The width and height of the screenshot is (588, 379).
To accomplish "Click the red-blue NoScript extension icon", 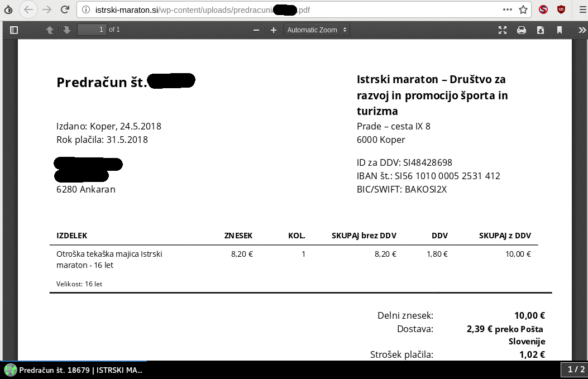I will [x=543, y=9].
